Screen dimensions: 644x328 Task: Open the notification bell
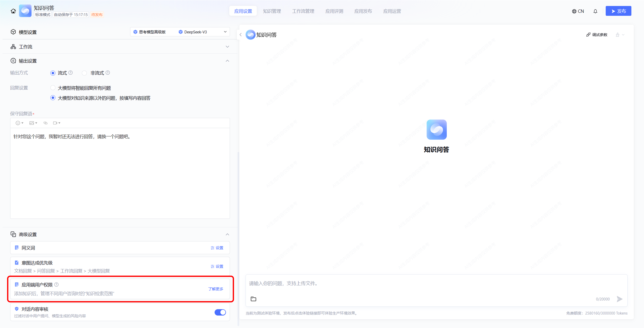[x=595, y=11]
